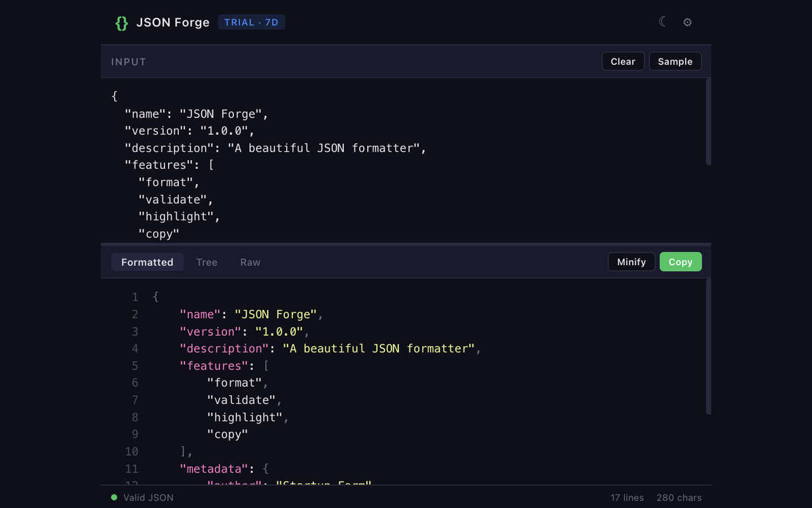812x508 pixels.
Task: Click the "metadata" key in formatted output
Action: point(214,469)
